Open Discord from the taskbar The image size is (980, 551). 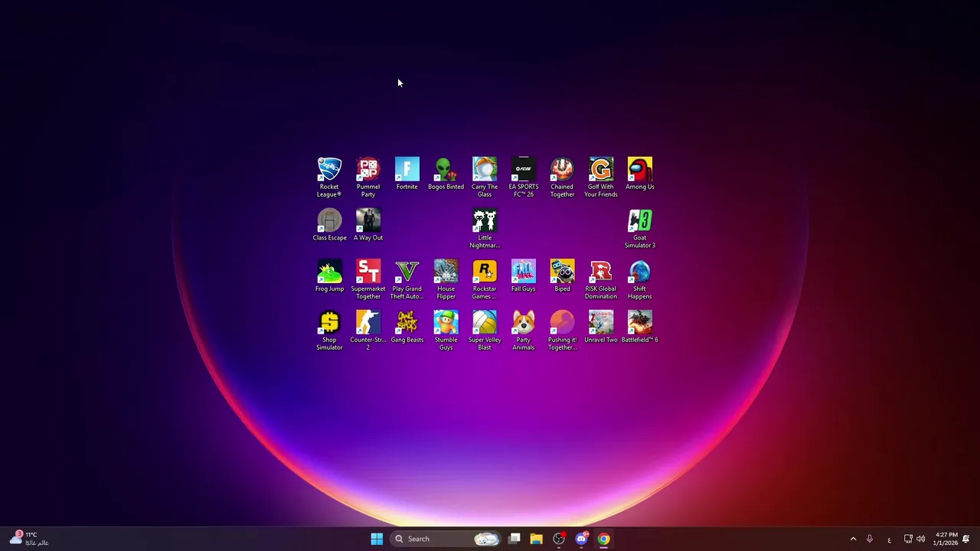[581, 539]
